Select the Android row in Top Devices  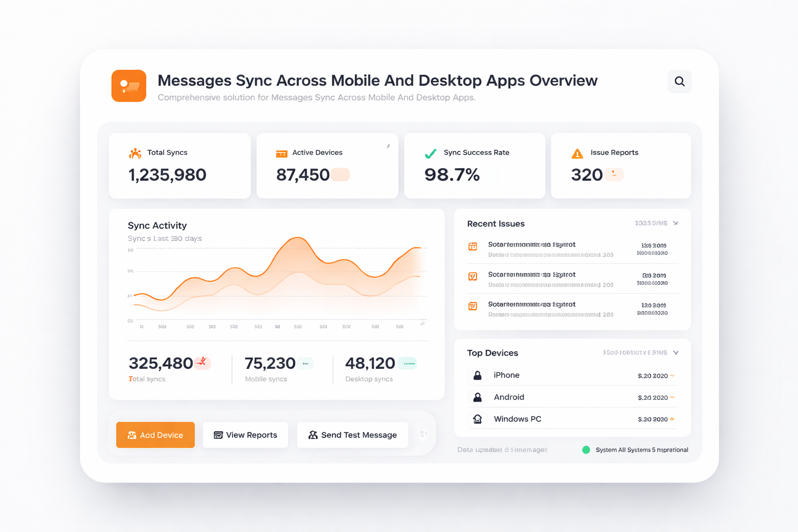pyautogui.click(x=571, y=397)
